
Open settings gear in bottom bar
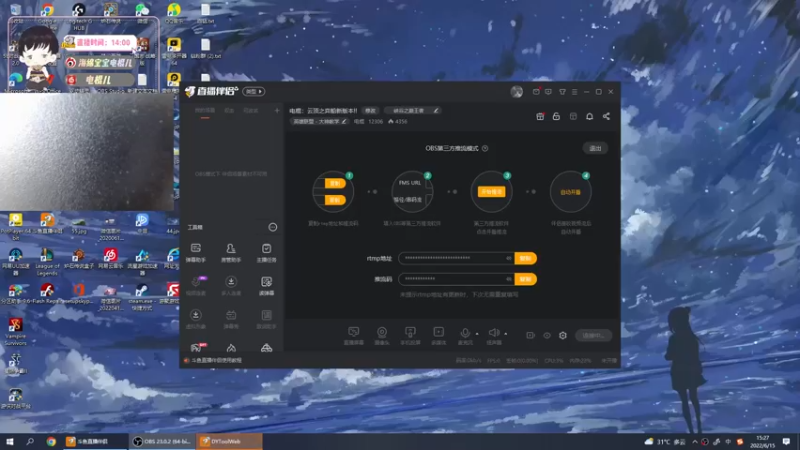pos(563,335)
